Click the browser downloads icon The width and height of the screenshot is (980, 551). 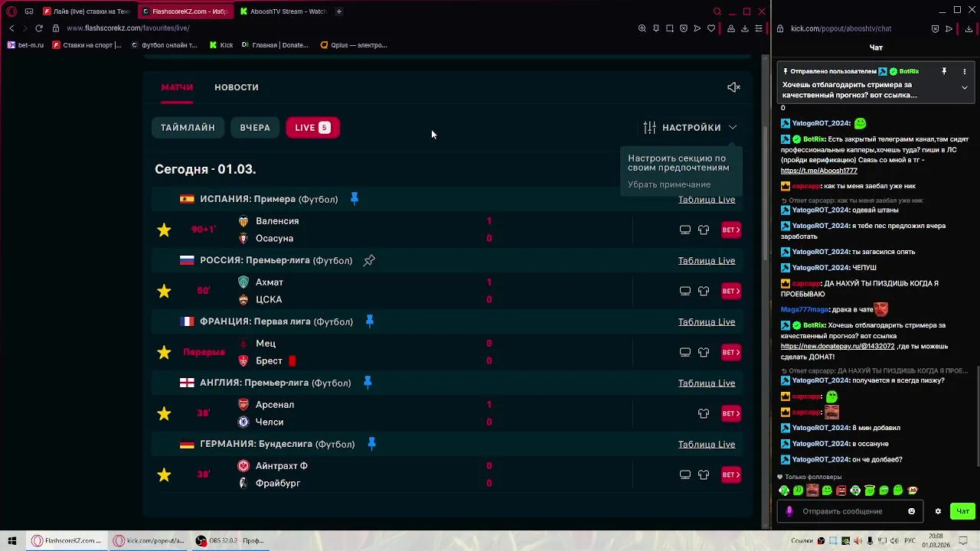pyautogui.click(x=745, y=28)
